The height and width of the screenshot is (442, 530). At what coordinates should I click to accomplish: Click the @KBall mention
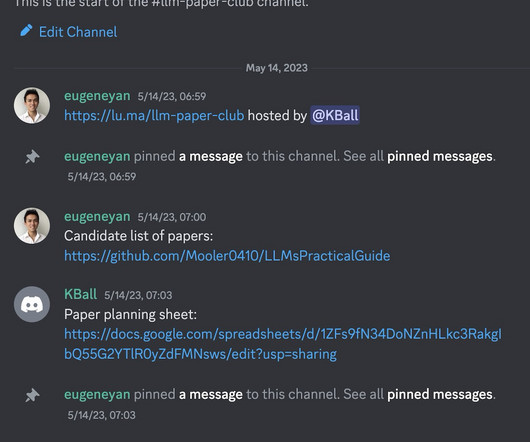(335, 116)
